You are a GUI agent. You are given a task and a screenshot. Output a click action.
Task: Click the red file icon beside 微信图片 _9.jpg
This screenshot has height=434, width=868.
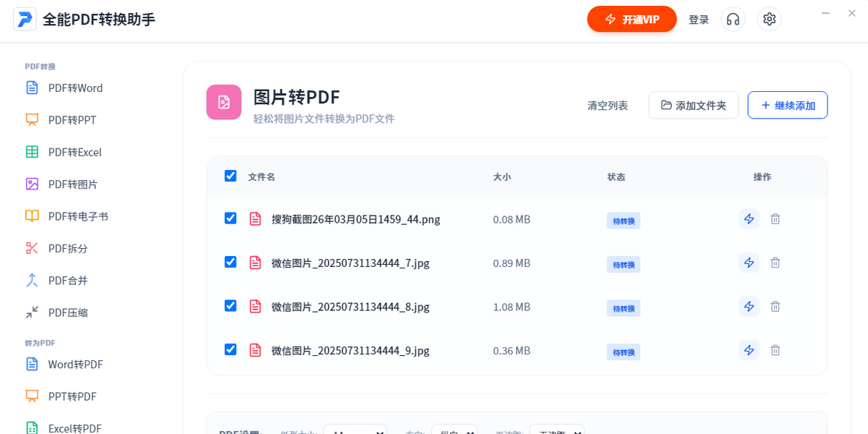click(255, 350)
